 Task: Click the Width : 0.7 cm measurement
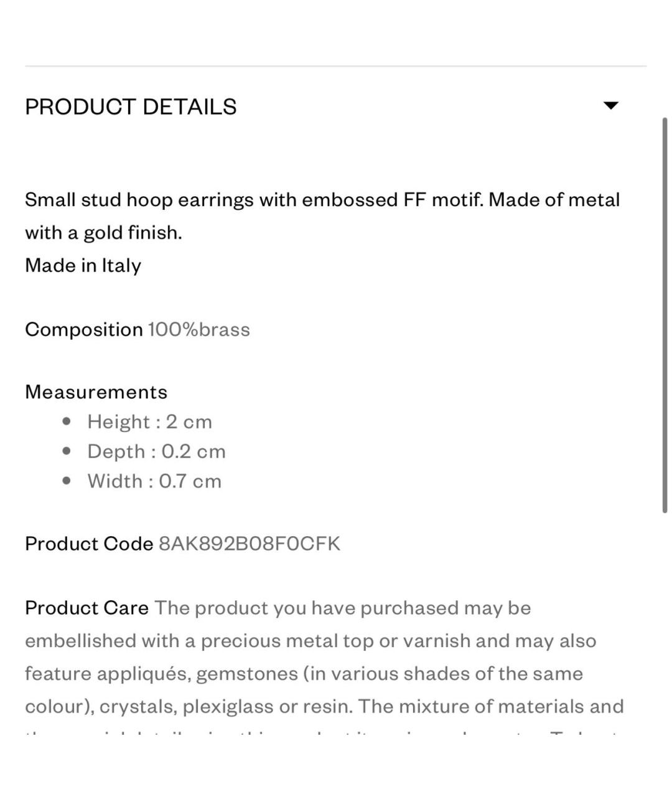(154, 481)
